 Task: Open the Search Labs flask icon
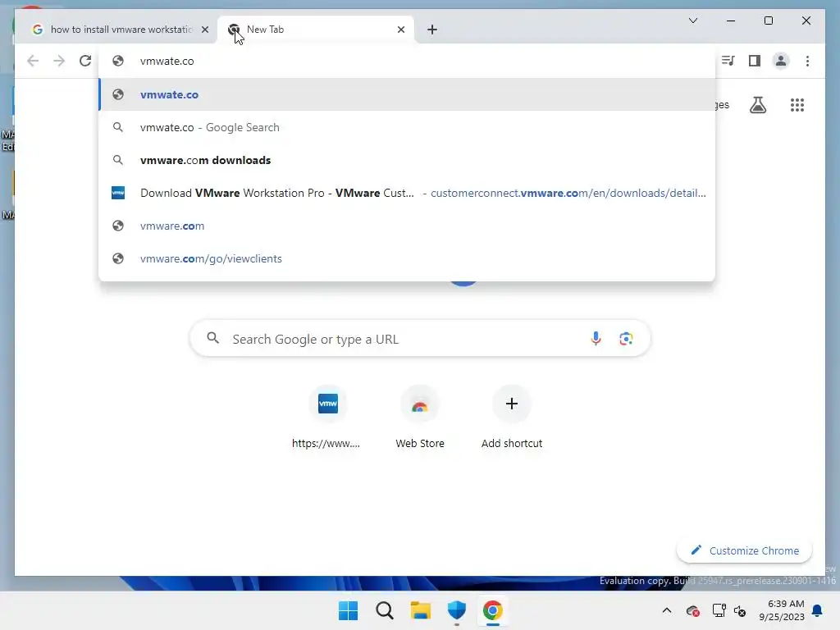pyautogui.click(x=757, y=105)
